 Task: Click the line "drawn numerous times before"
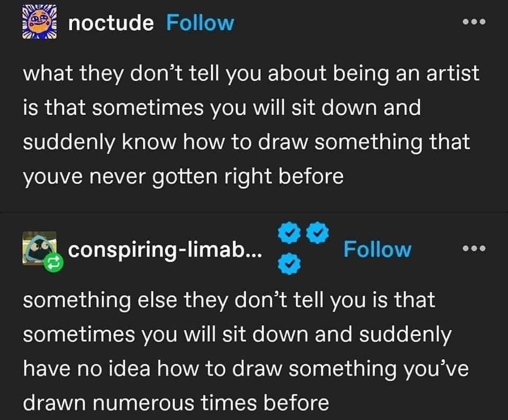[176, 403]
